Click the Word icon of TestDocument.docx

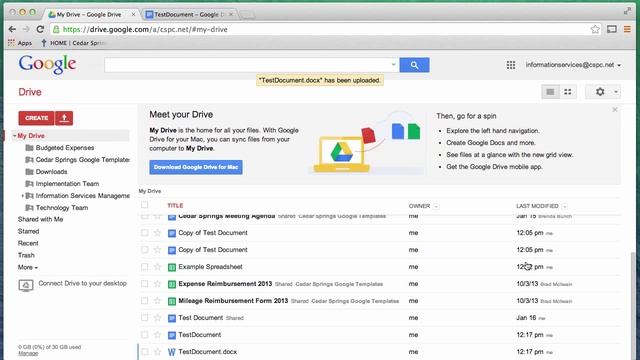172,352
